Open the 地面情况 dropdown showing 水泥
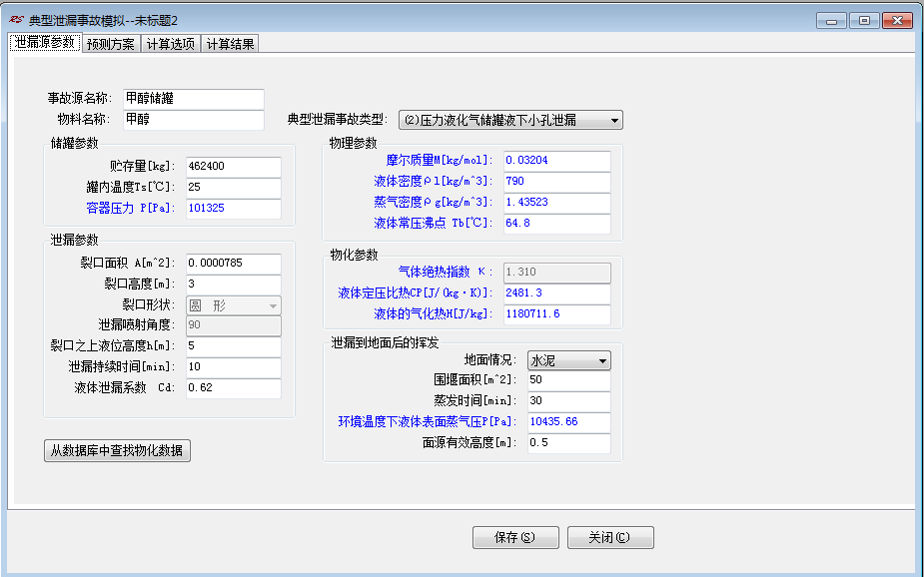Viewport: 924px width, 577px height. [x=568, y=360]
